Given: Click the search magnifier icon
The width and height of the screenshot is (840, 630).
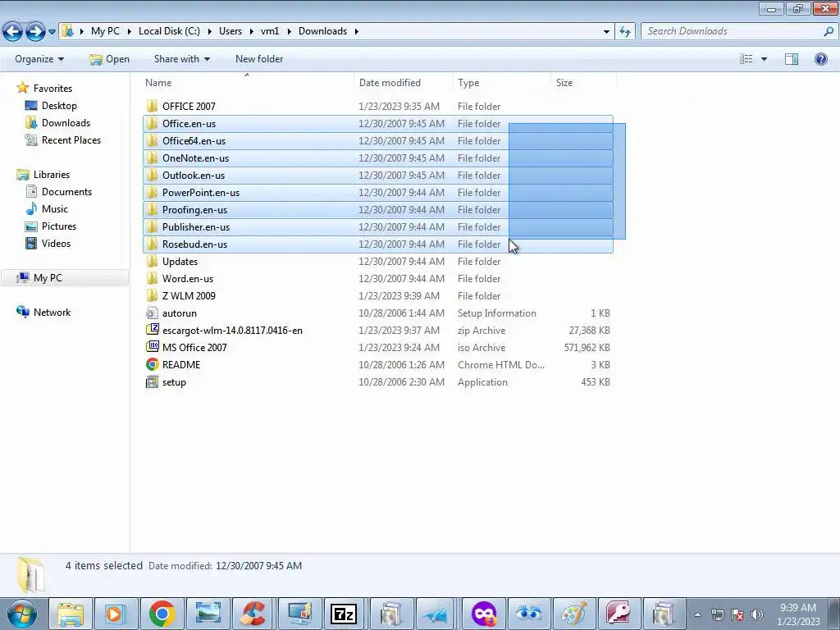Looking at the screenshot, I should pos(829,31).
